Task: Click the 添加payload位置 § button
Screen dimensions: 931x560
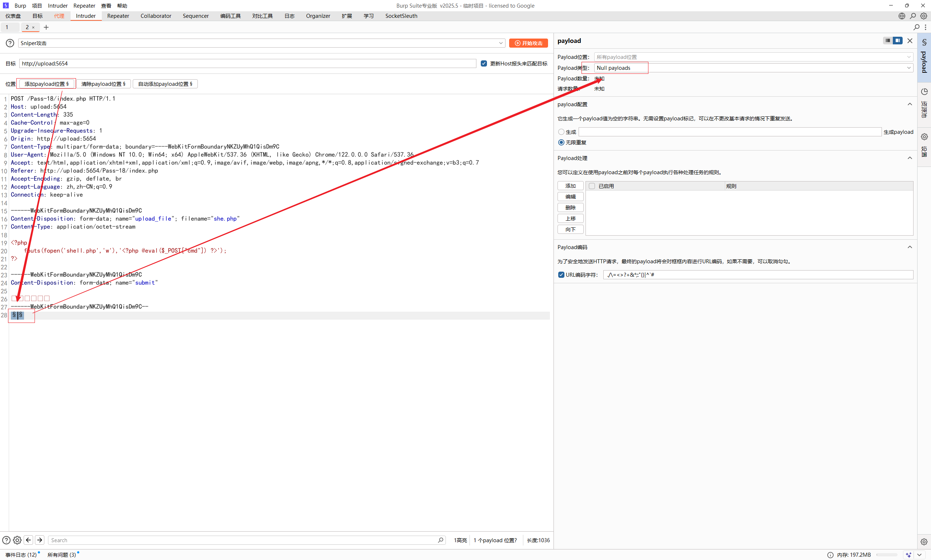Action: tap(46, 83)
